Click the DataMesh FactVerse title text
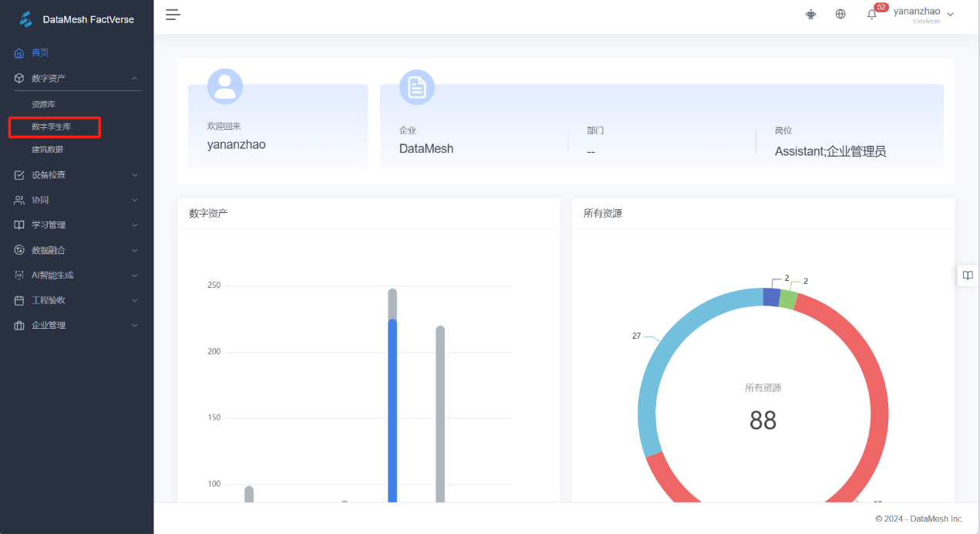The height and width of the screenshot is (534, 980). click(89, 19)
